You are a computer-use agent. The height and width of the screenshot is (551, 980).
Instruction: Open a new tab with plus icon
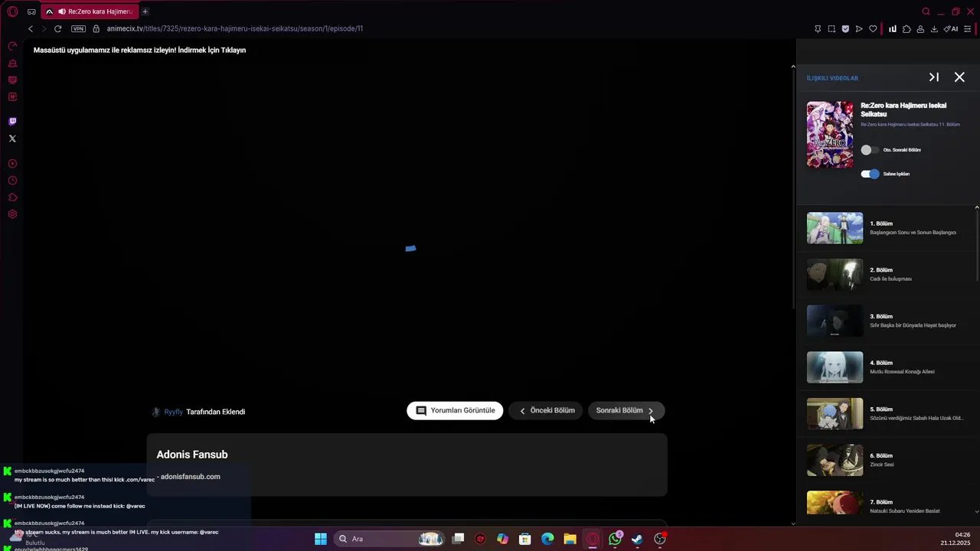coord(145,11)
